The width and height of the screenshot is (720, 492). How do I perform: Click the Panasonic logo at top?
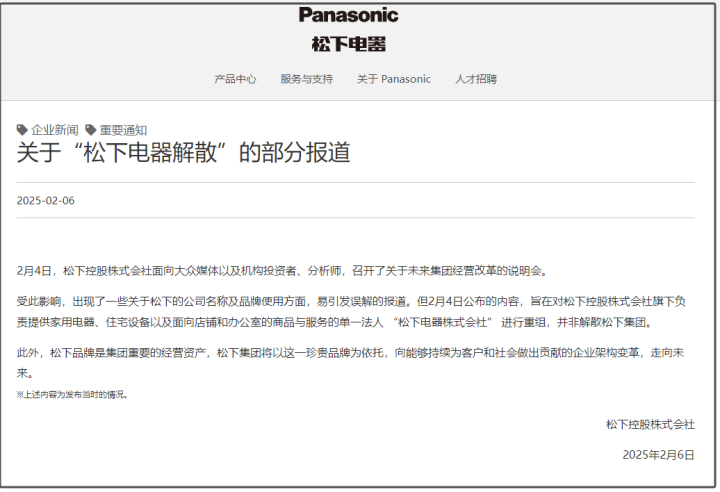(349, 15)
